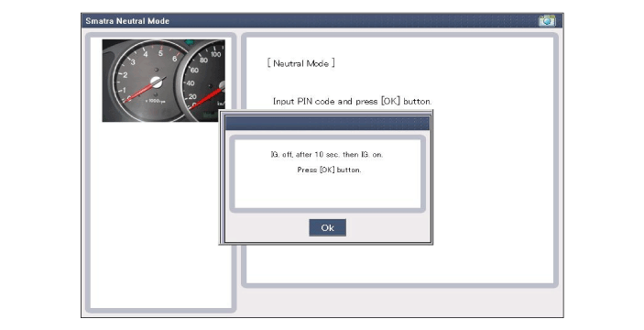Click the 100 marking on the speedometer
The width and height of the screenshot is (644, 330).
coord(215,54)
